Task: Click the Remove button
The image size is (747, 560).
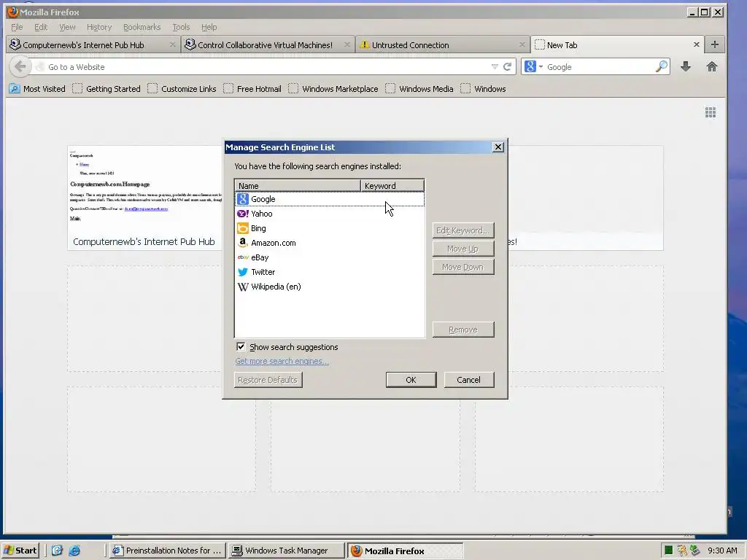Action: [x=463, y=330]
